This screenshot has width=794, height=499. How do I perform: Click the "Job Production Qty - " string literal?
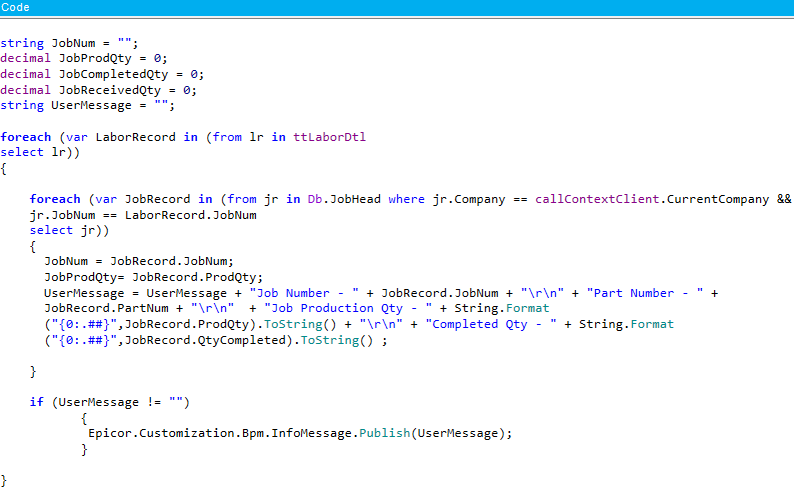click(x=348, y=308)
